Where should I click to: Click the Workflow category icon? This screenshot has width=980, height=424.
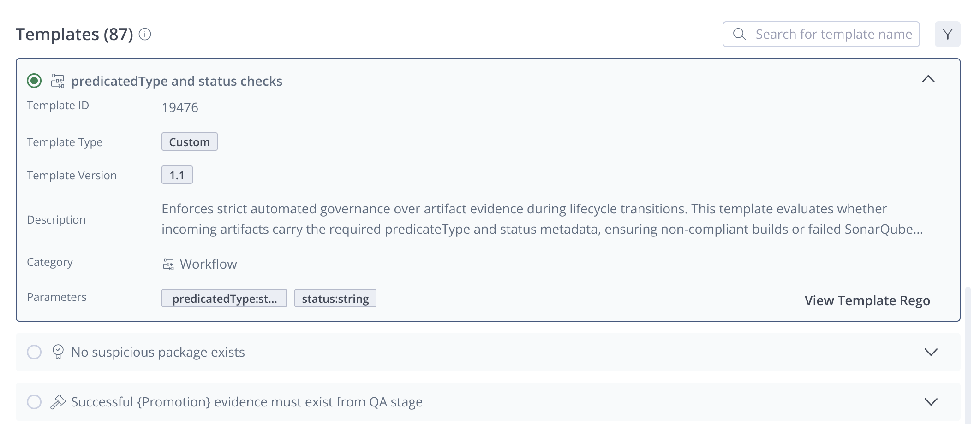point(168,264)
